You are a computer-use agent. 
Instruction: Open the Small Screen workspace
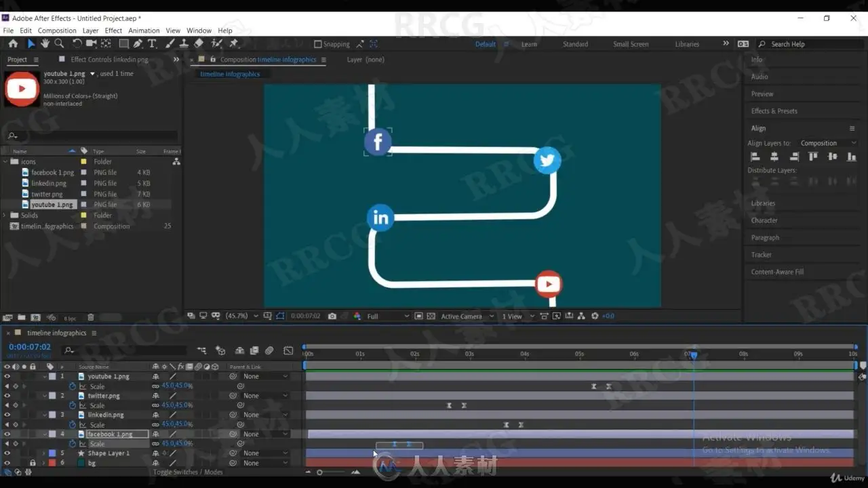coord(631,44)
